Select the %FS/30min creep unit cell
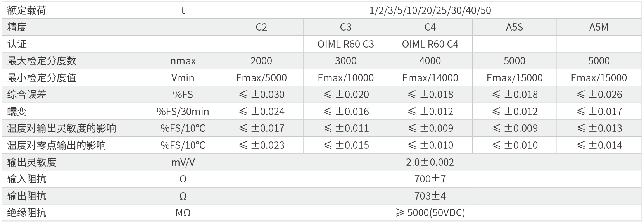Image resolution: width=644 pixels, height=222 pixels. tap(183, 112)
